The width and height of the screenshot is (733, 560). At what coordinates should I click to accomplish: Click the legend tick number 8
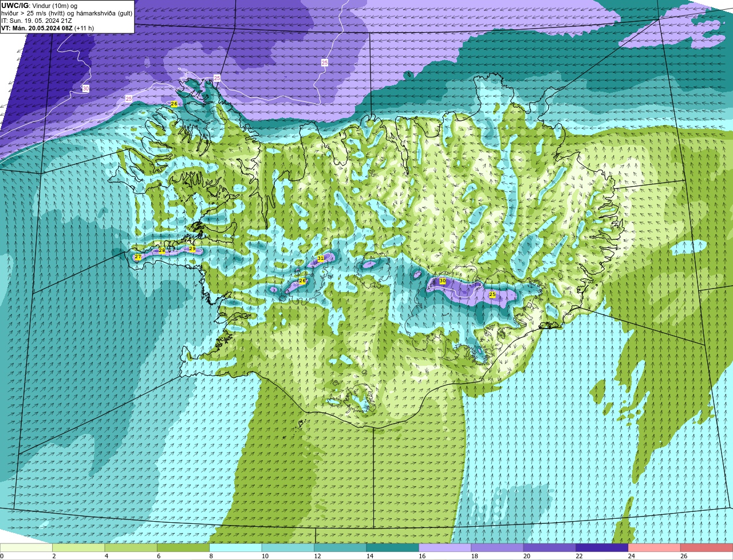coord(211,556)
